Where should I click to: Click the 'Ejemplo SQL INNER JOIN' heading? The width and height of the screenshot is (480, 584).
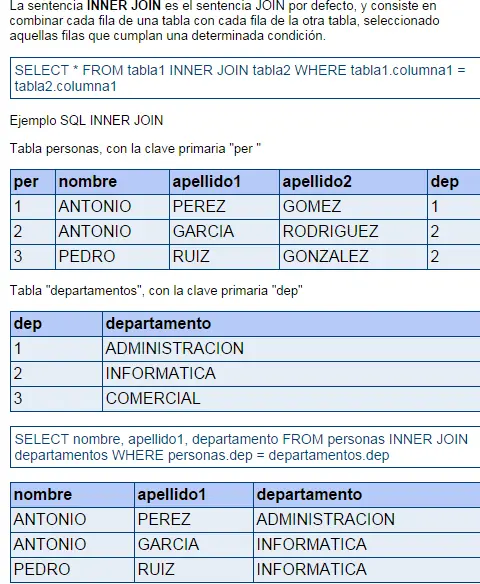[86, 121]
